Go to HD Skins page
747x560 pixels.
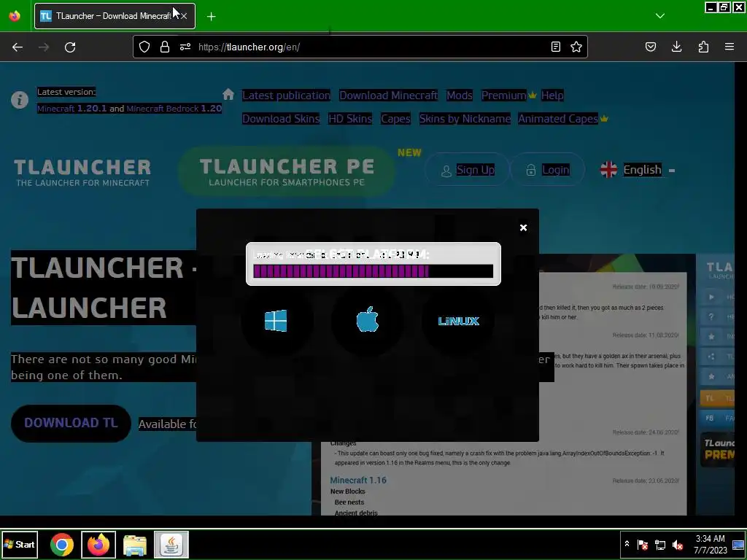pyautogui.click(x=350, y=119)
